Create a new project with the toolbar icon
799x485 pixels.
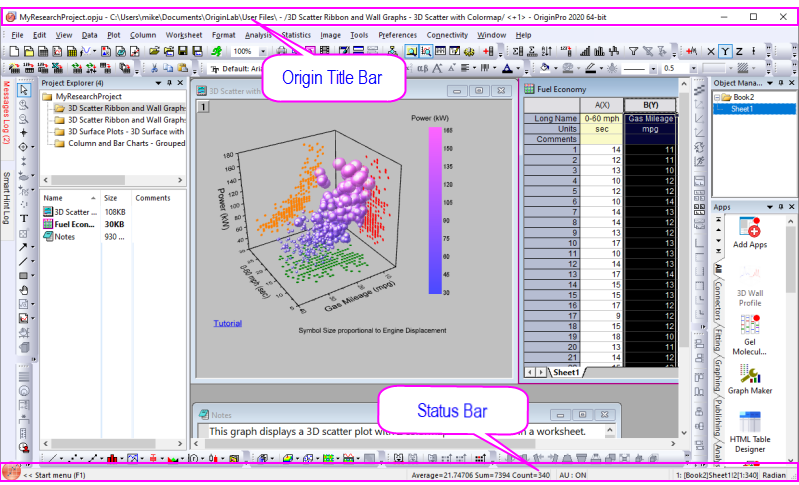point(14,51)
